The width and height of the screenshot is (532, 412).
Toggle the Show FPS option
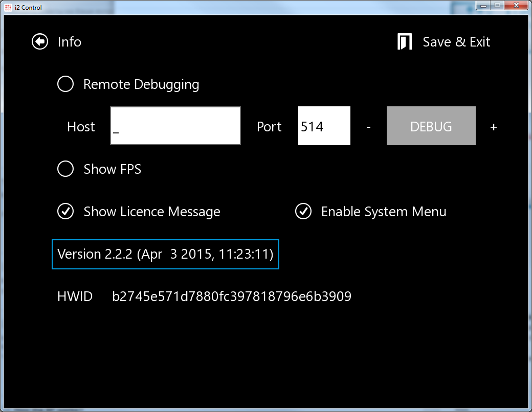[x=65, y=169]
